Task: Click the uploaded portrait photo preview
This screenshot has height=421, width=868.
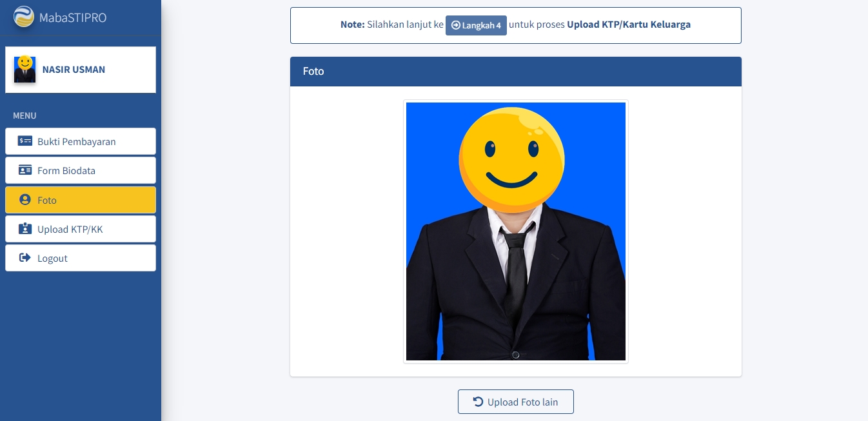Action: [515, 231]
